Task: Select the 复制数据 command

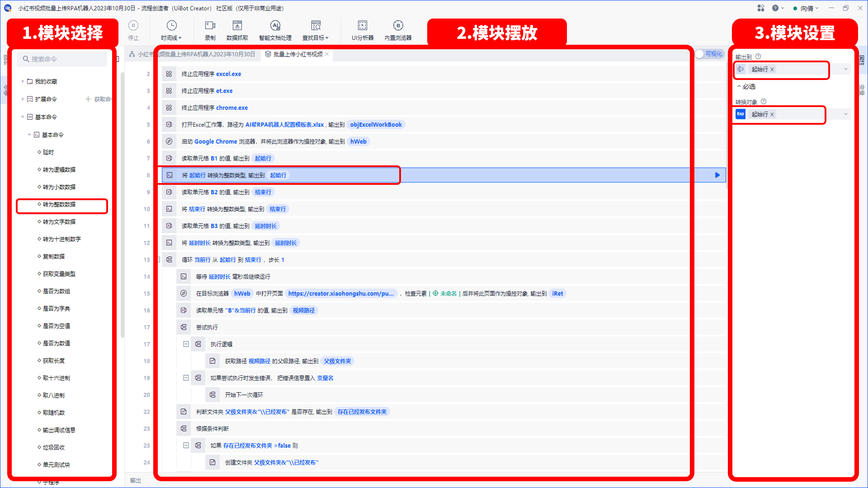Action: coord(54,257)
